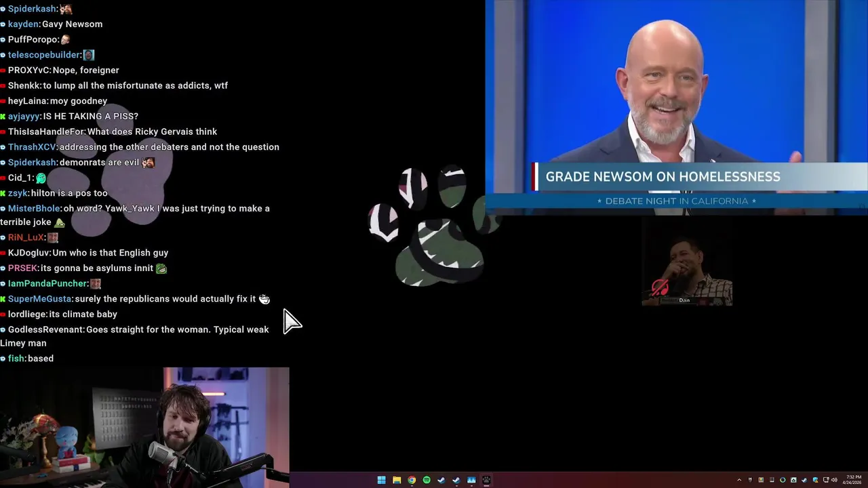Open the taskbar Steam icon next to Spotify
868x488 pixels.
[441, 480]
